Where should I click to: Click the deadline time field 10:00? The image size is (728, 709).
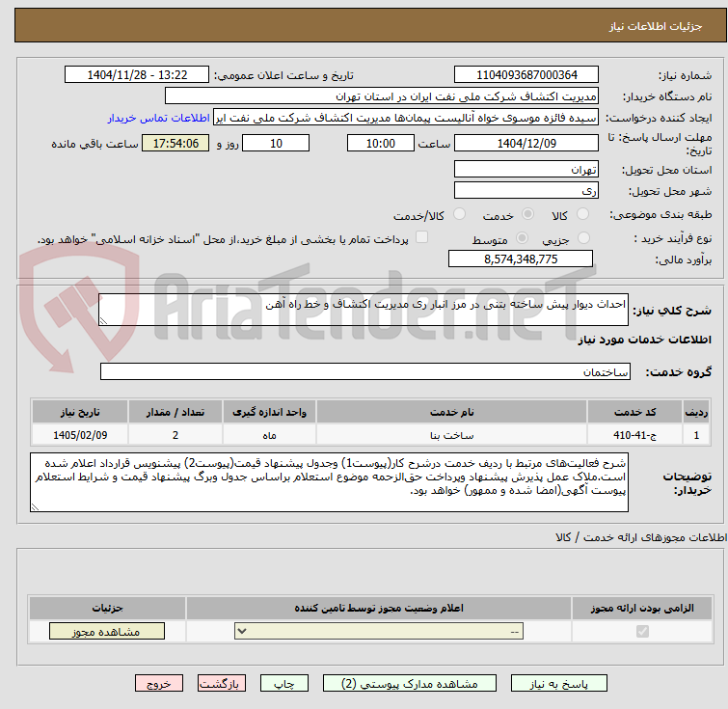click(x=380, y=143)
